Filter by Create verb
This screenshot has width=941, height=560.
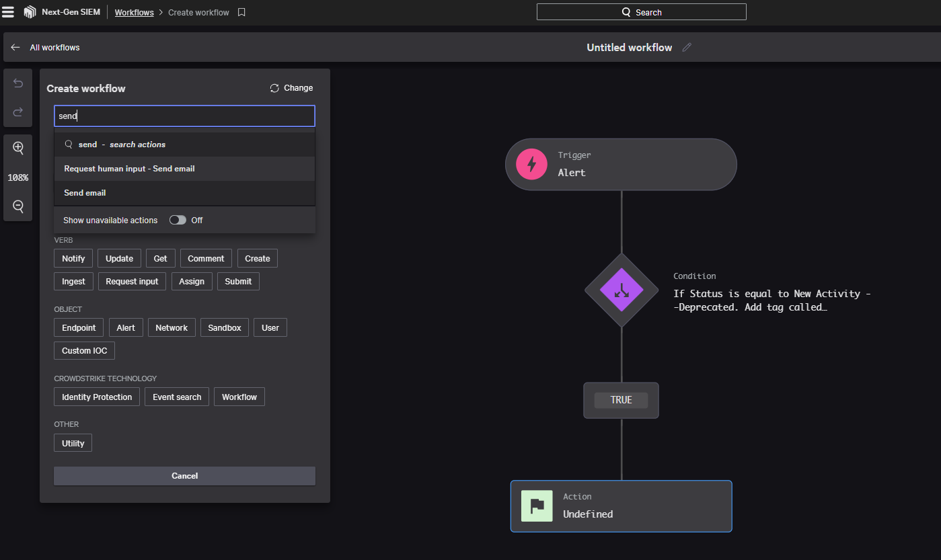(257, 259)
